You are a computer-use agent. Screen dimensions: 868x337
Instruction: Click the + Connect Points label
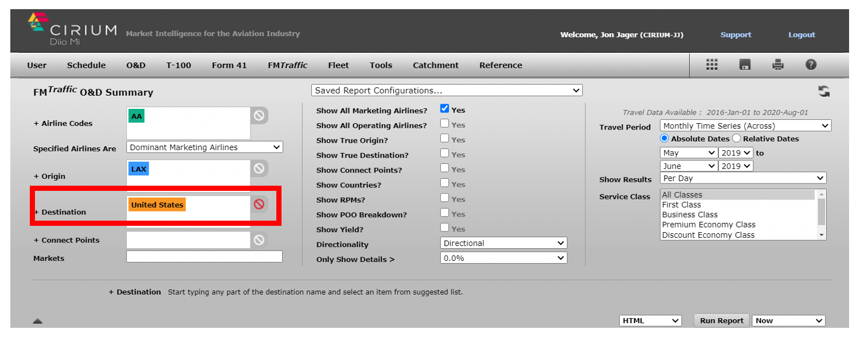(x=67, y=240)
